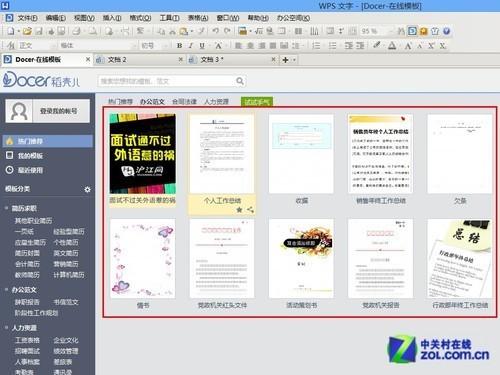
Task: Open the 活动策划书 template thumbnail
Action: click(301, 258)
